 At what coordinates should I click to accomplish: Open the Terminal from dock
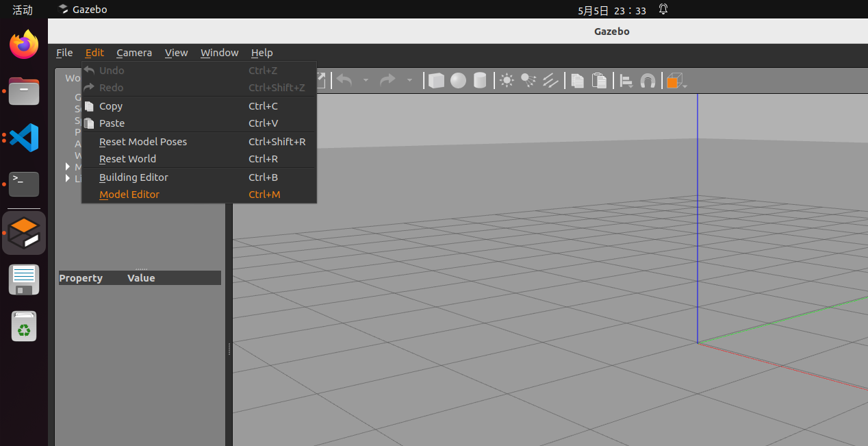(x=24, y=184)
